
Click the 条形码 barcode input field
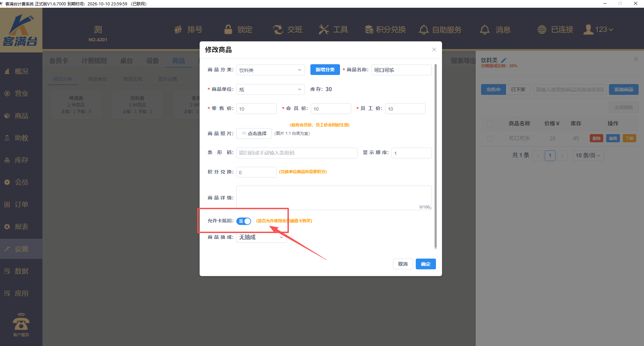click(297, 153)
